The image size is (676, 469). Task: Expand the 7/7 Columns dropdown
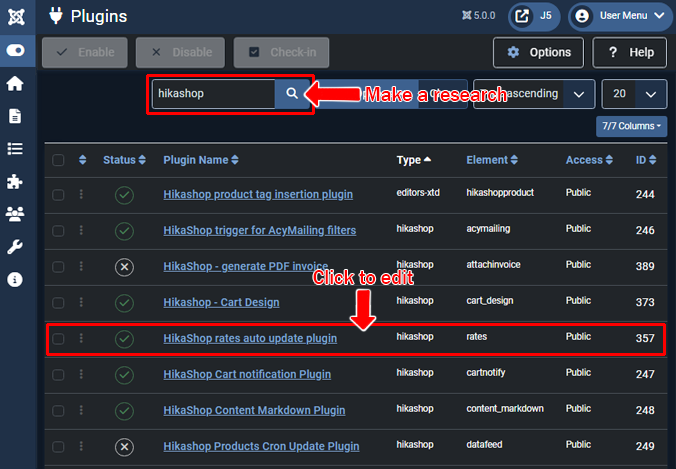[x=632, y=126]
